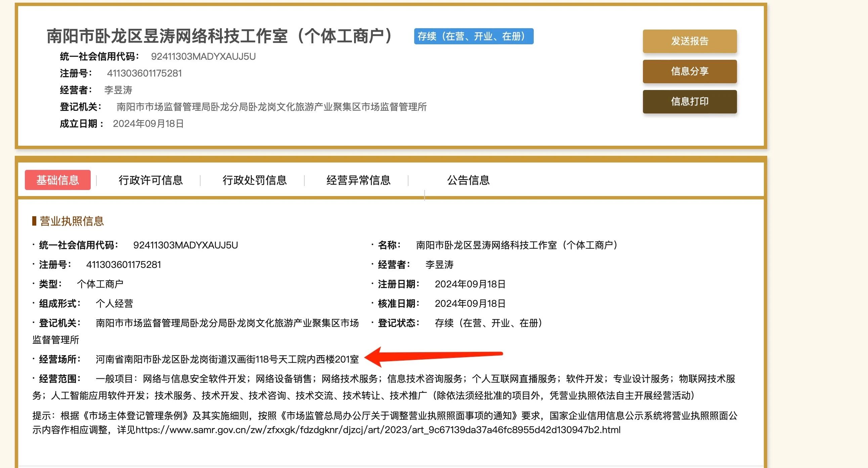Open the 公告信息 tab
The height and width of the screenshot is (468, 868).
(468, 180)
